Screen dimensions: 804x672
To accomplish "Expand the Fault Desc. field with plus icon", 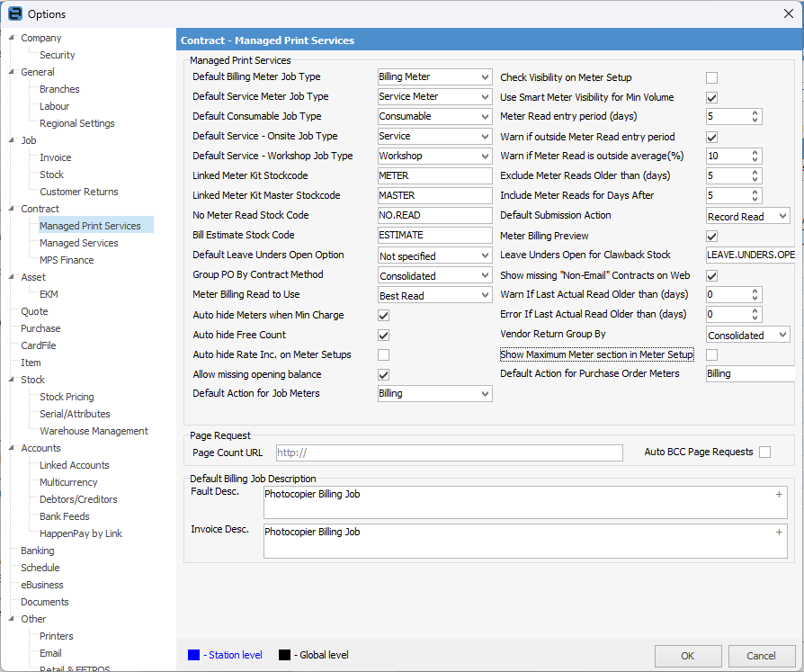I will tap(778, 495).
